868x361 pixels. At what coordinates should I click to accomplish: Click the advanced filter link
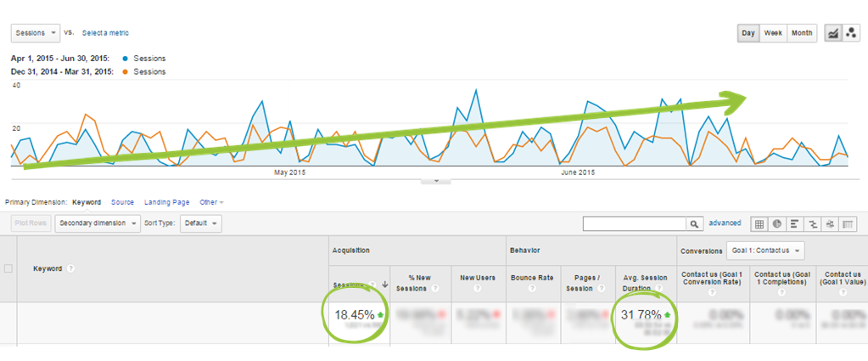click(x=725, y=223)
